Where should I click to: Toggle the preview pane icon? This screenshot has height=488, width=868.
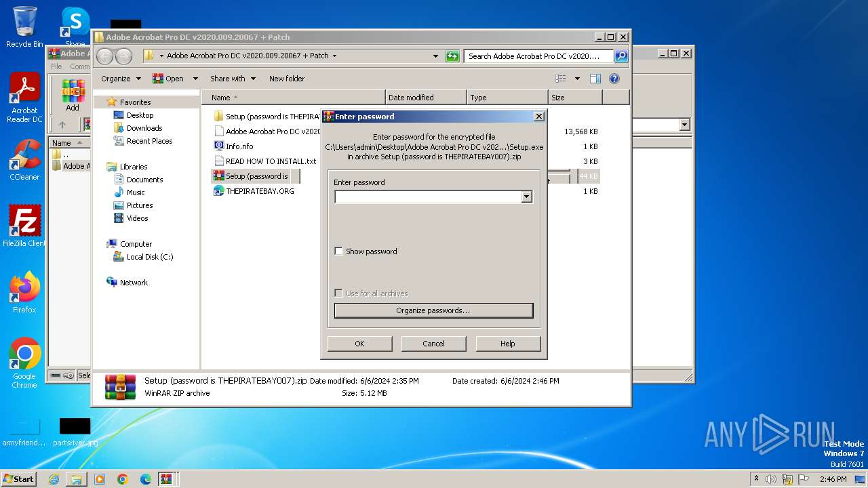[x=595, y=79]
